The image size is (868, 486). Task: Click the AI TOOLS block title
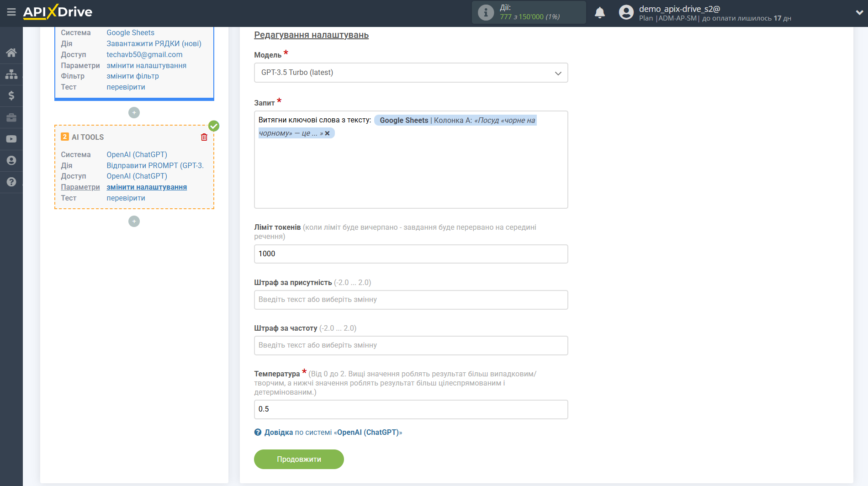click(x=88, y=137)
